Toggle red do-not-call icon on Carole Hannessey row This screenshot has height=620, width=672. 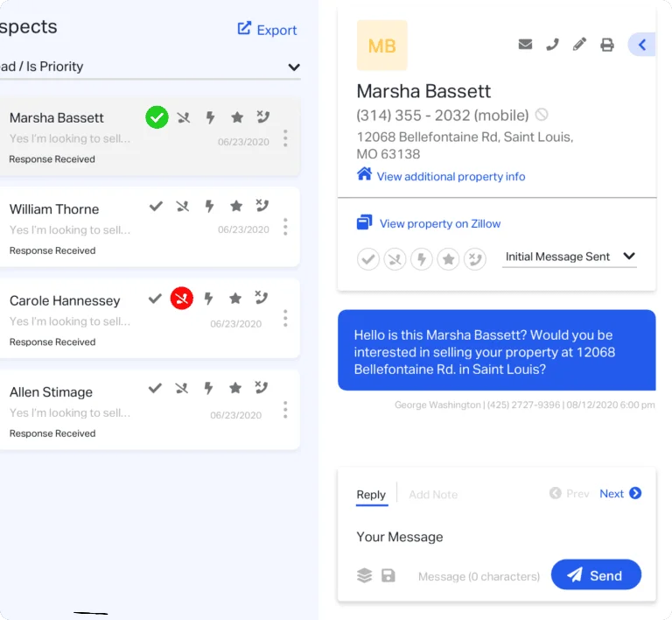(182, 298)
